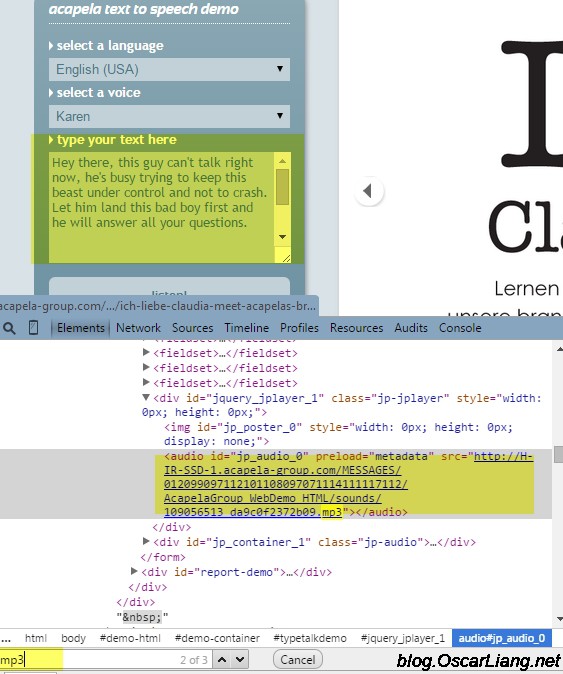The image size is (563, 674).
Task: Click Cancel in the search bar
Action: tap(297, 659)
